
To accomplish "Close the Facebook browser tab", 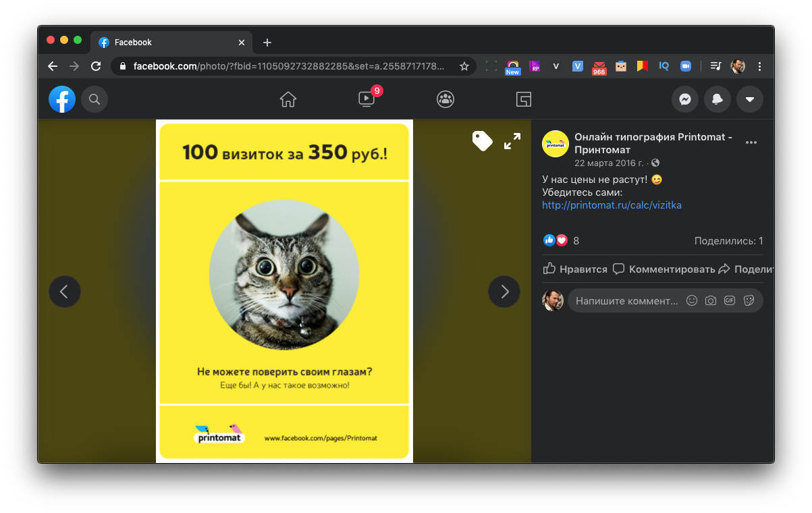I will tap(242, 43).
